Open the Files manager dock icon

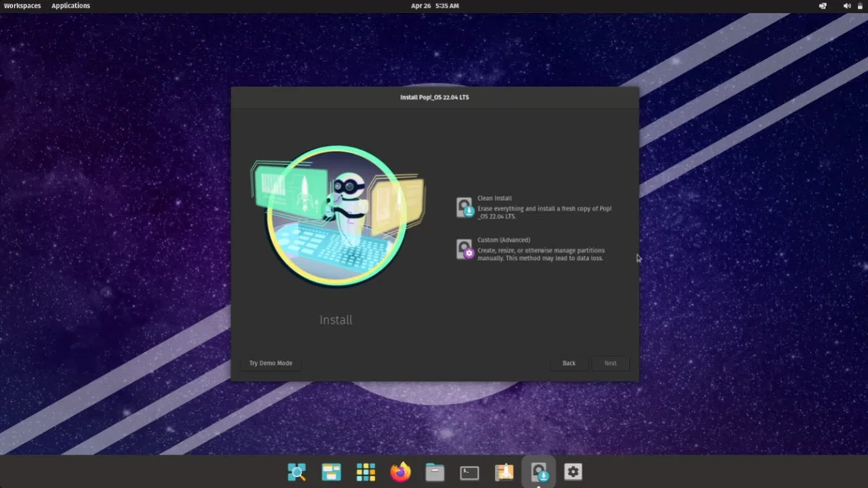pos(435,473)
